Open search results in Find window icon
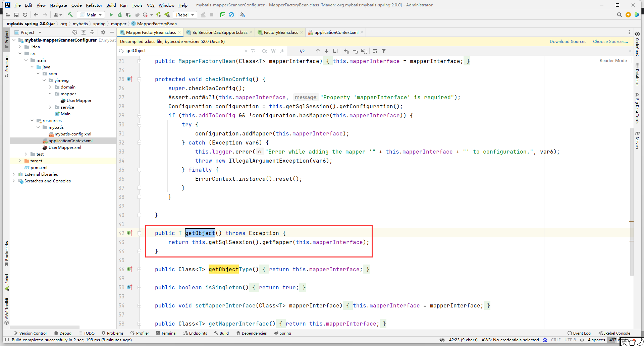 tap(335, 51)
